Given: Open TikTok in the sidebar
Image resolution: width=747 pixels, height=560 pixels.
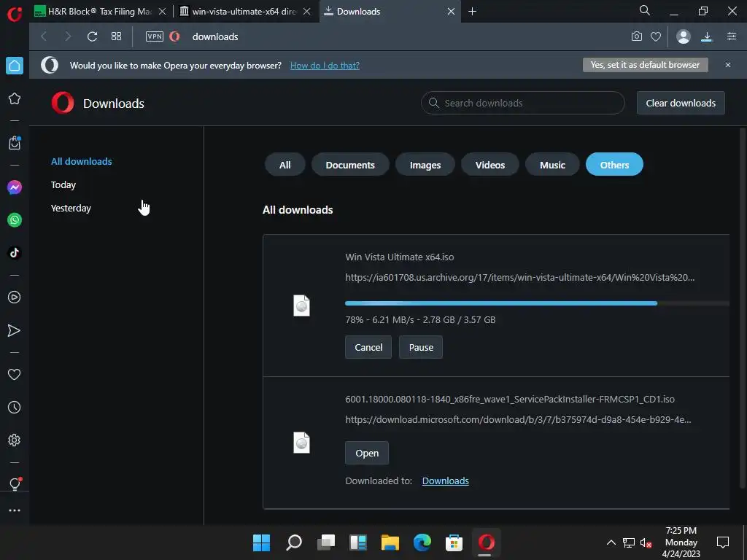Looking at the screenshot, I should [15, 252].
